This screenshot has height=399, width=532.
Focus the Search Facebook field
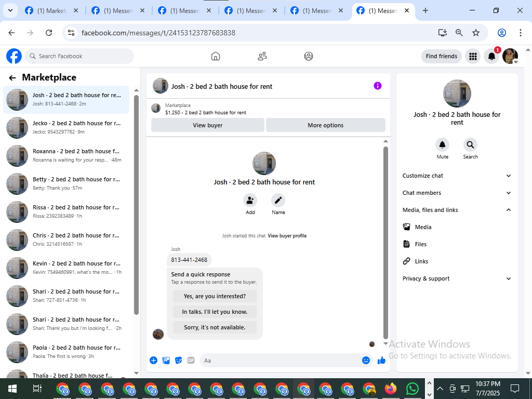point(79,56)
